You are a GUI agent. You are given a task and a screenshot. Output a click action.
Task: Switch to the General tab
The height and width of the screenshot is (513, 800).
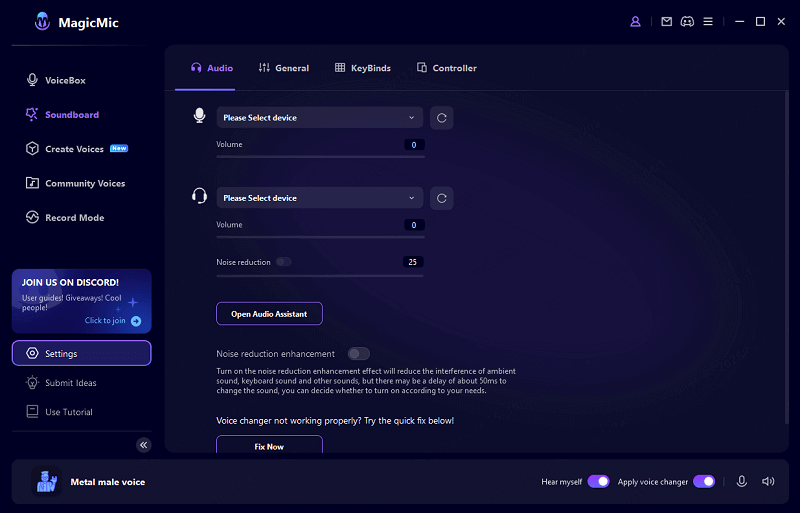[x=284, y=68]
